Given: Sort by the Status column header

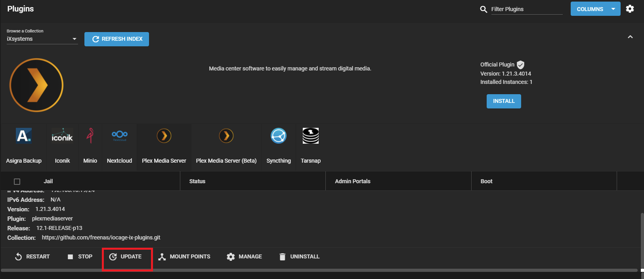Looking at the screenshot, I should 197,181.
